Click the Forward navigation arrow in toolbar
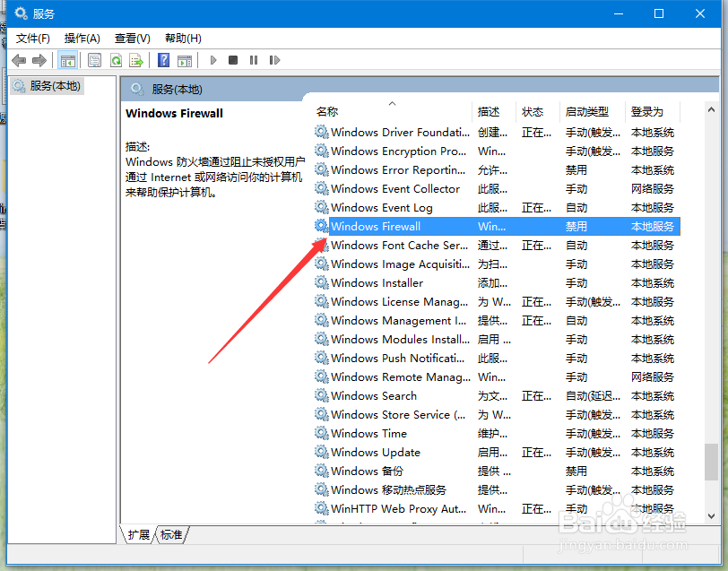Viewport: 728px width, 571px height. pyautogui.click(x=39, y=60)
